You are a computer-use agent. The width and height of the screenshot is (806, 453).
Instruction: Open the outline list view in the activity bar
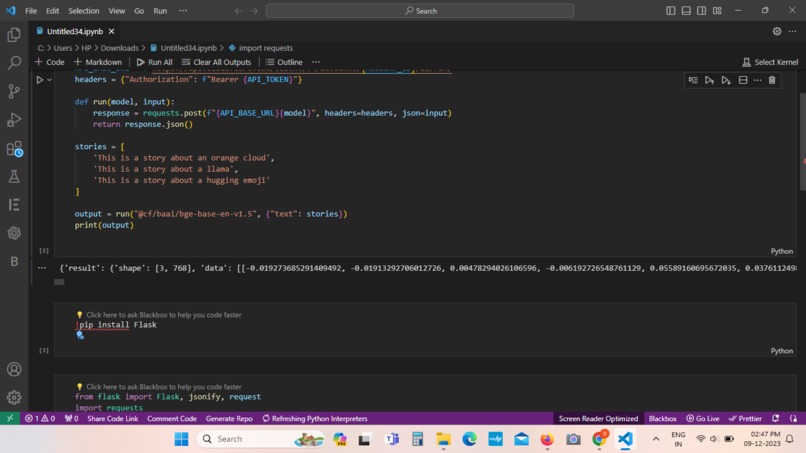(x=14, y=205)
